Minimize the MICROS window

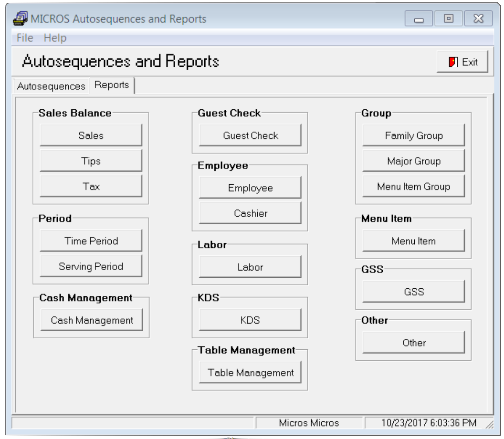point(419,19)
